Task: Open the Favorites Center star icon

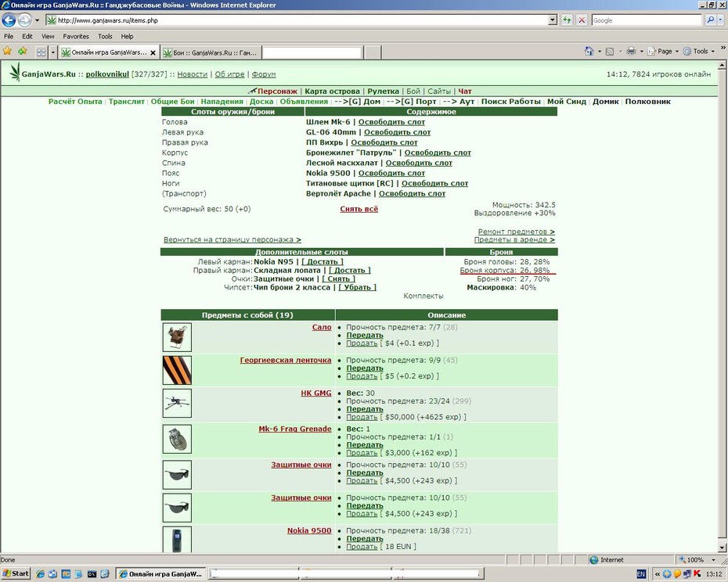Action: pyautogui.click(x=7, y=51)
